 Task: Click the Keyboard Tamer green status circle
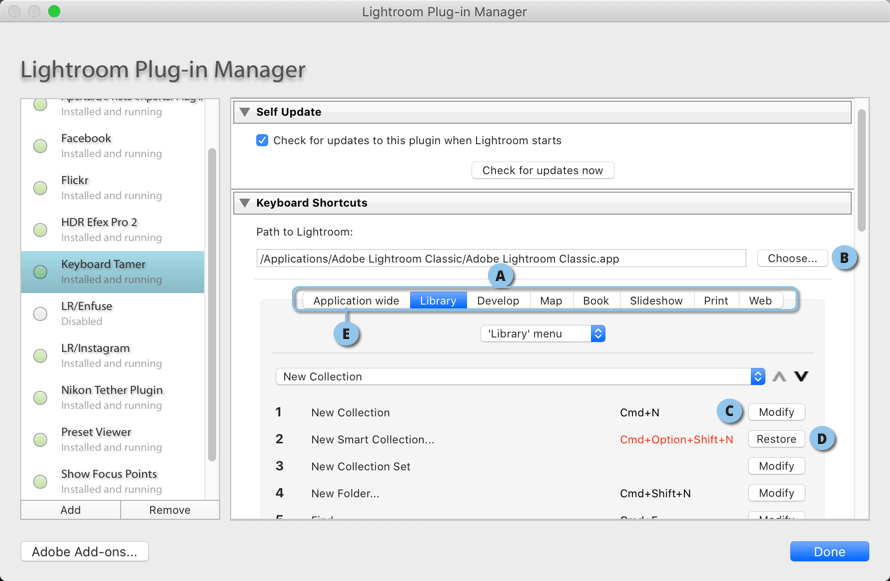click(x=40, y=272)
